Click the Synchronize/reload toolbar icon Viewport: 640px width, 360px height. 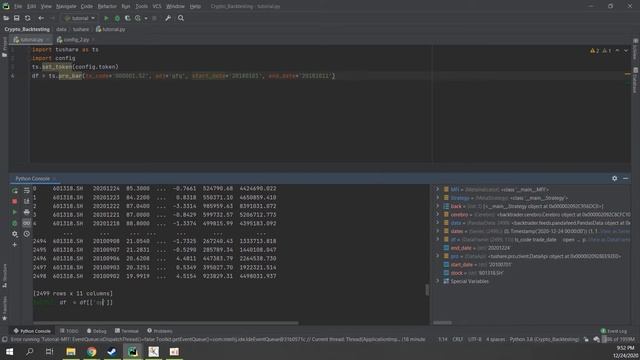(x=28, y=18)
